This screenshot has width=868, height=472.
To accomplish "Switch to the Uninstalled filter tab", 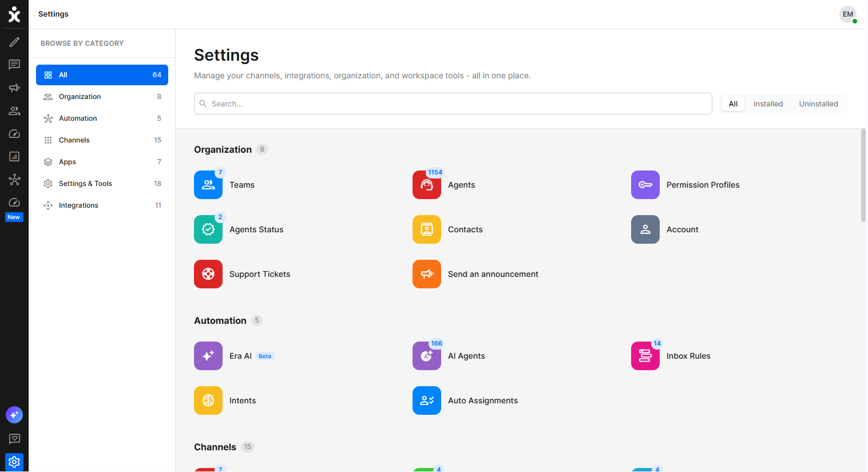I will coord(818,104).
